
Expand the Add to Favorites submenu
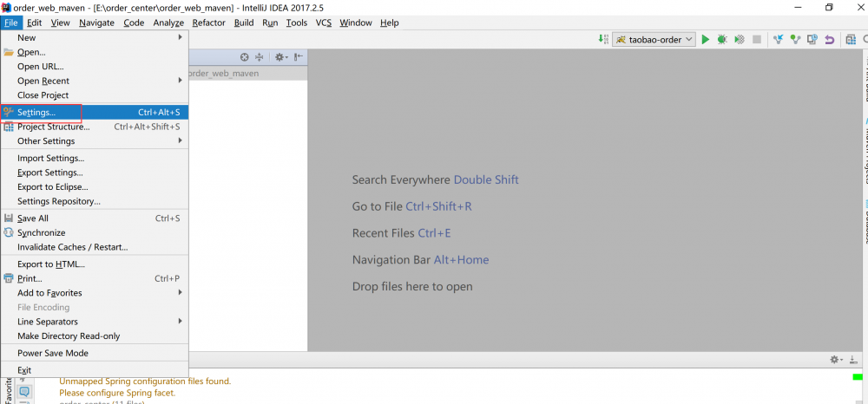tap(95, 293)
